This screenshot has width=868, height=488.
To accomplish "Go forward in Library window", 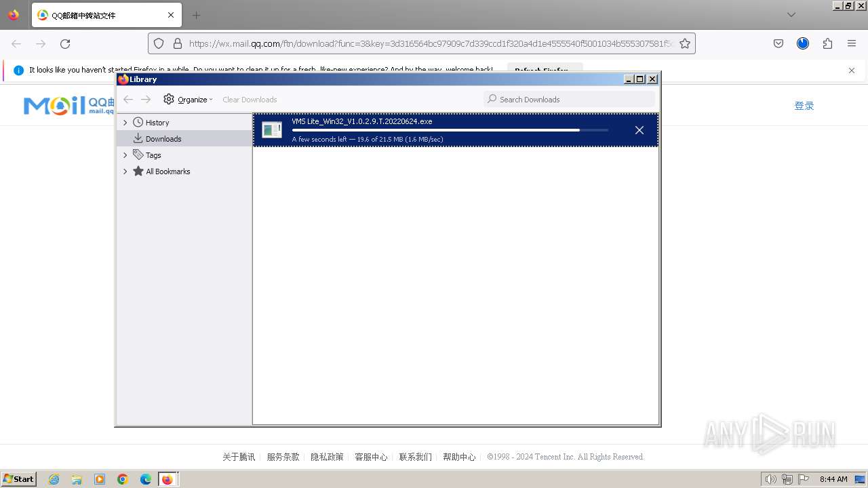I will [146, 100].
